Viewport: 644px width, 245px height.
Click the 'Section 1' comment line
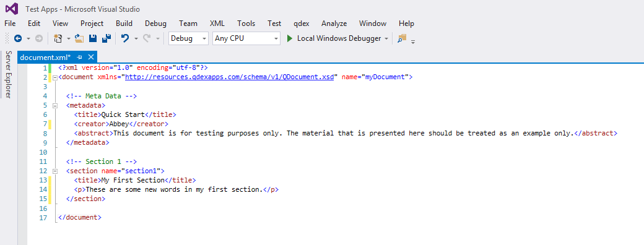[102, 161]
